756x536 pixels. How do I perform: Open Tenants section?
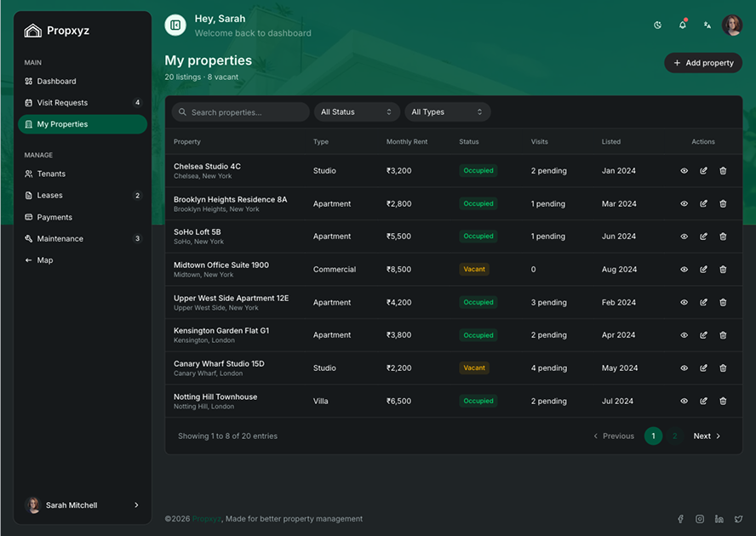[x=83, y=174]
